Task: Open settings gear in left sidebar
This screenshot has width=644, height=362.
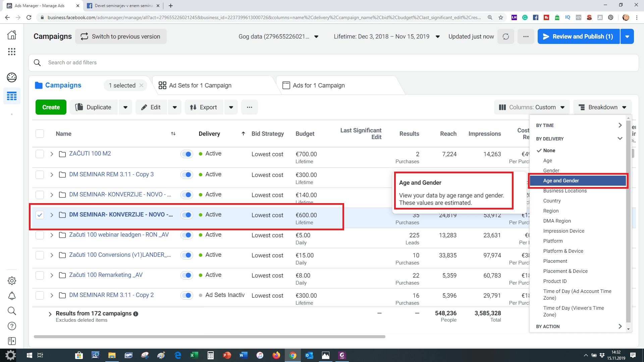Action: (12, 281)
